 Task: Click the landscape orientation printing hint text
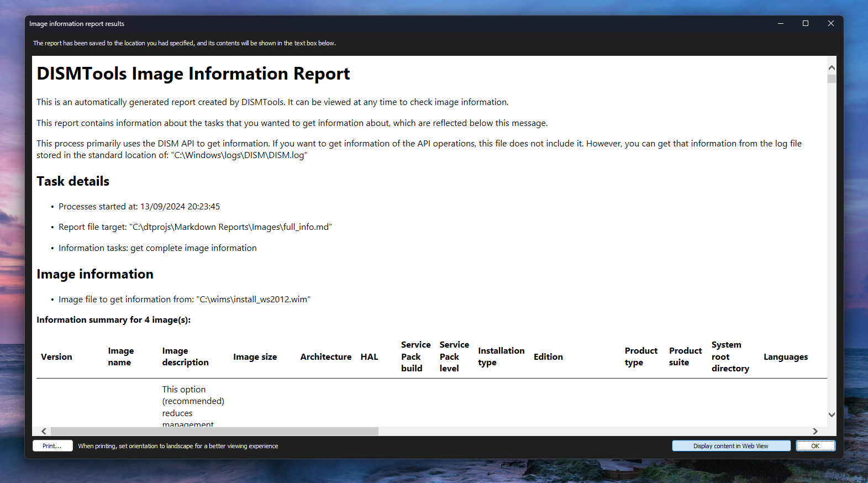(x=178, y=446)
